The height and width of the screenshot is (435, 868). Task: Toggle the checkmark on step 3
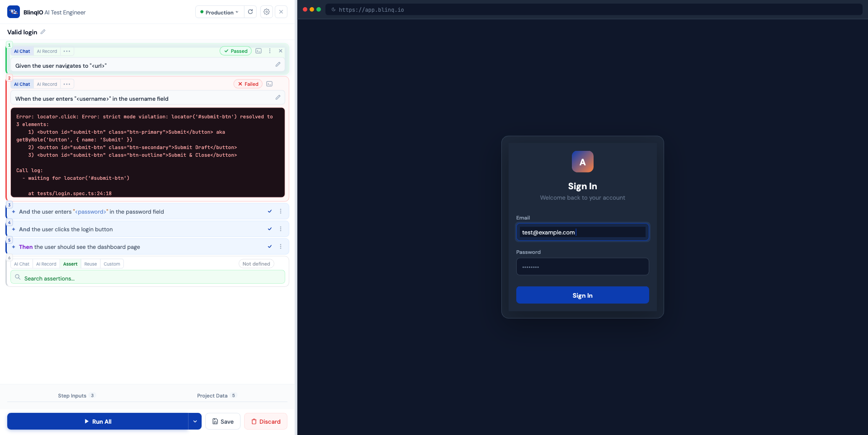tap(270, 211)
